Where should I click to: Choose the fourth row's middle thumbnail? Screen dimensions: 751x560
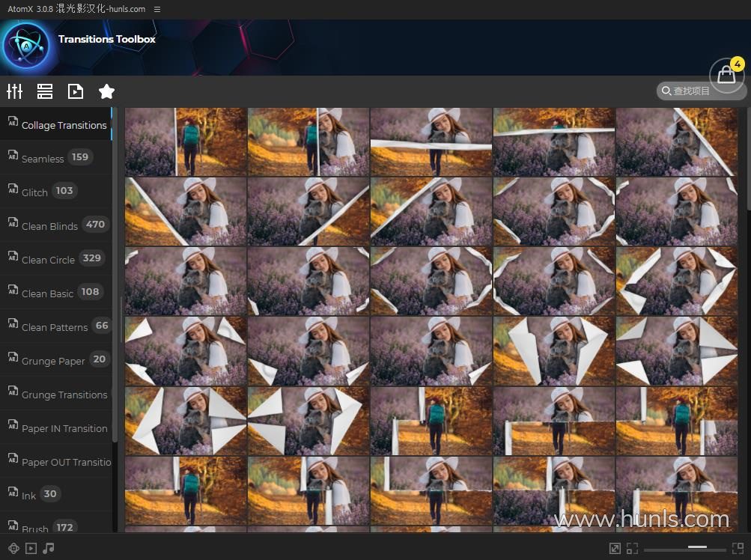431,350
